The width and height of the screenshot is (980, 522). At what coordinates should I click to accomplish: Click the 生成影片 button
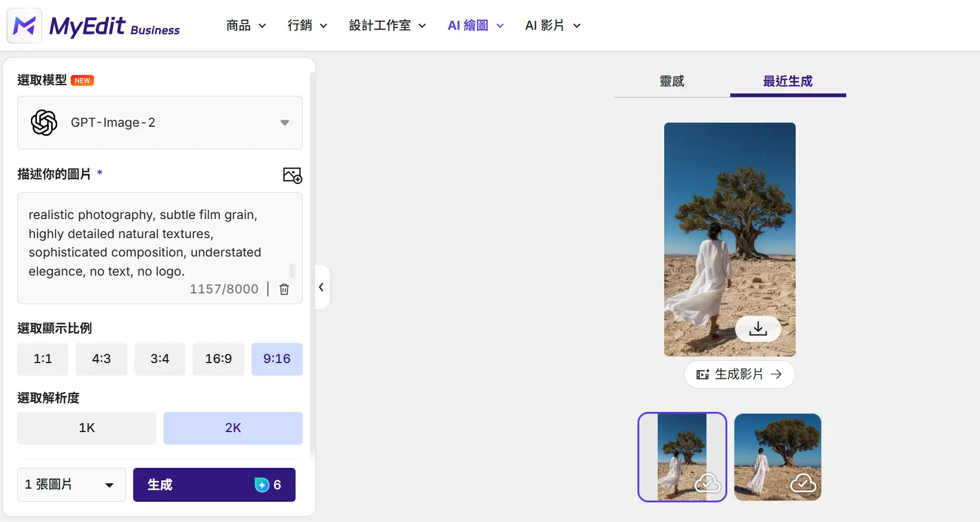(x=739, y=374)
